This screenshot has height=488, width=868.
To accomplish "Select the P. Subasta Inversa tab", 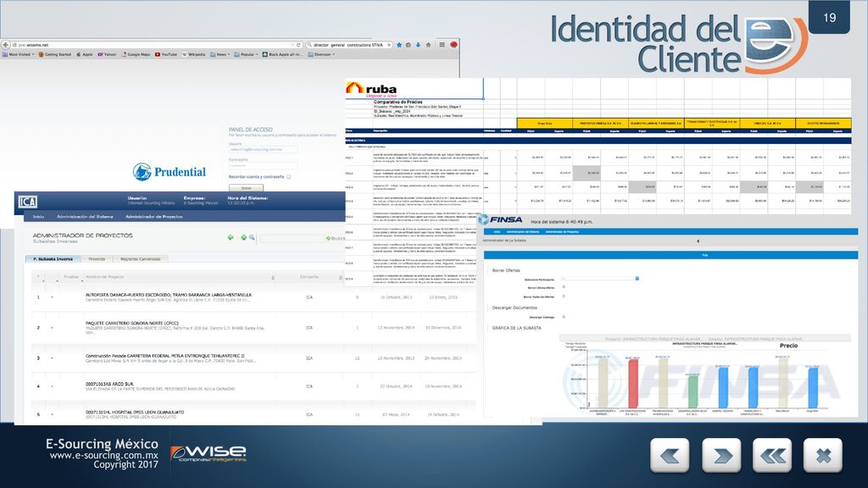I will tap(53, 259).
